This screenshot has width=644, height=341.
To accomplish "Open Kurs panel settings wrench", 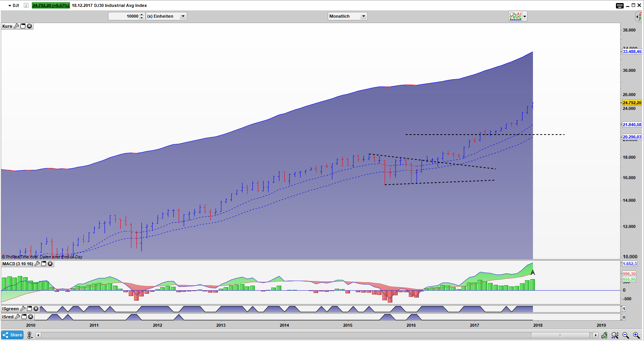I will (x=17, y=26).
